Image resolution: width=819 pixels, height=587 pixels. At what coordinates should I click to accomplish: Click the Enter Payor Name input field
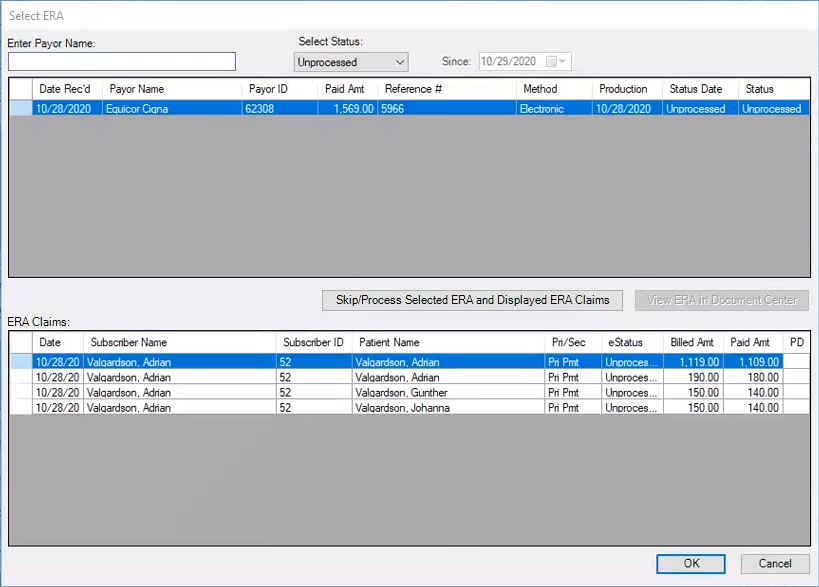pyautogui.click(x=121, y=62)
